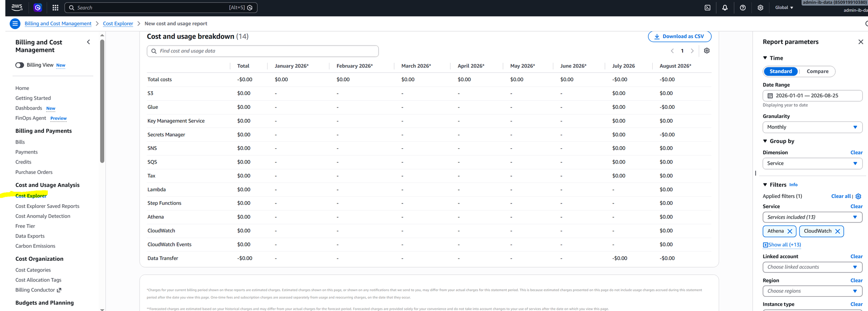Image resolution: width=868 pixels, height=311 pixels.
Task: Open the Granularity Monthly dropdown
Action: (812, 127)
